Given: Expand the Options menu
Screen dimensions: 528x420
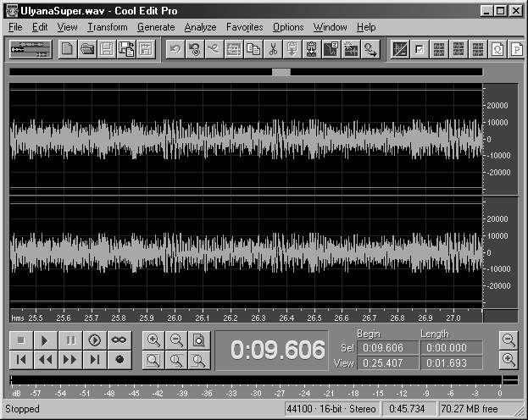Looking at the screenshot, I should pos(288,27).
